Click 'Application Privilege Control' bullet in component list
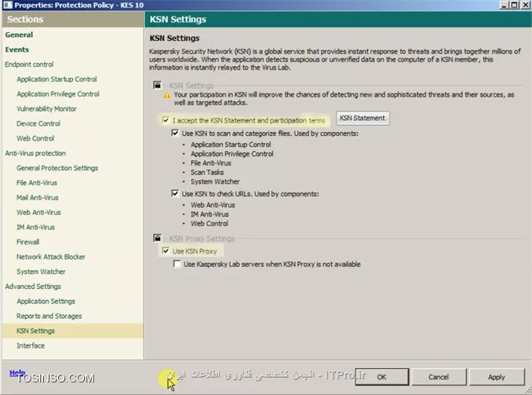Image resolution: width=532 pixels, height=395 pixels. coord(231,154)
